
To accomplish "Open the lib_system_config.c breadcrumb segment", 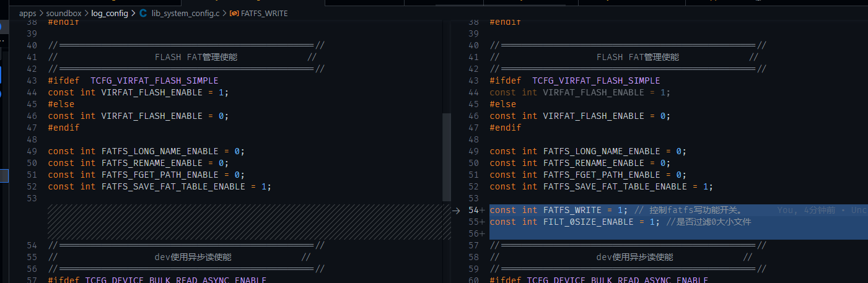I will pyautogui.click(x=185, y=13).
